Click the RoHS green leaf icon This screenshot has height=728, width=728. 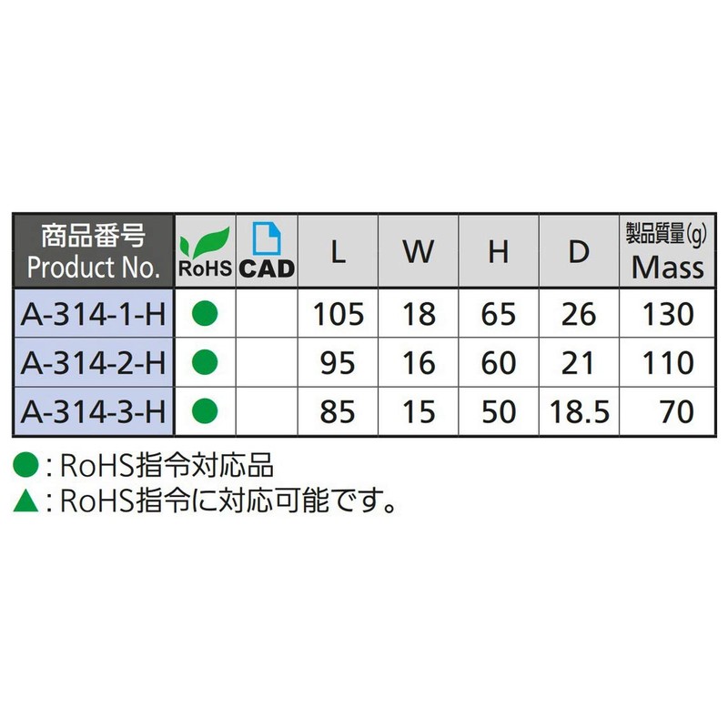coord(204,243)
